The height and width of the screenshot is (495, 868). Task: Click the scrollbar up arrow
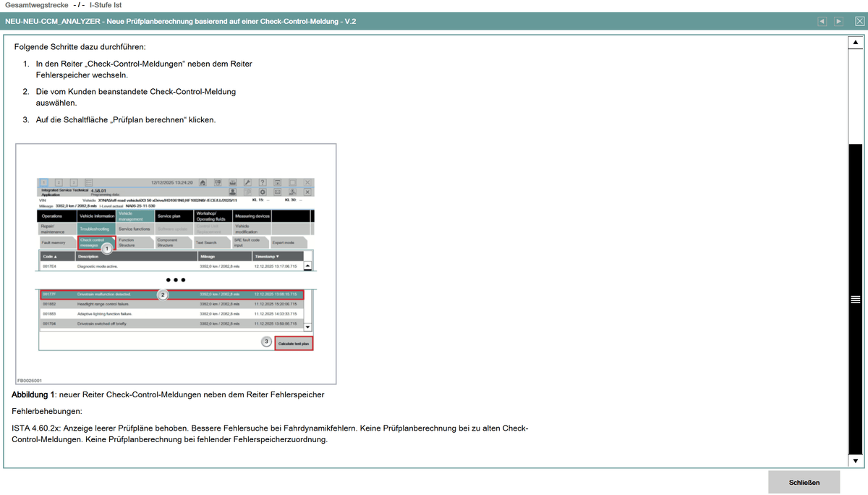click(856, 43)
